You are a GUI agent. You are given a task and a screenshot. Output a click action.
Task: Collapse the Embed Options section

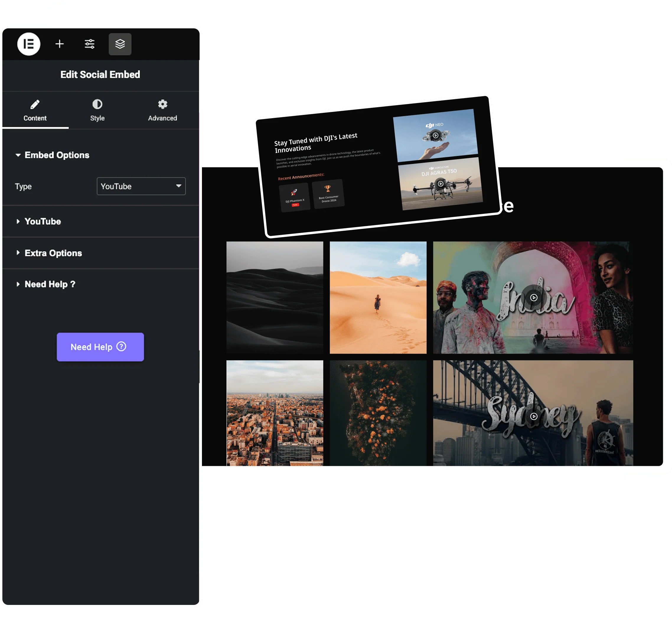point(57,155)
